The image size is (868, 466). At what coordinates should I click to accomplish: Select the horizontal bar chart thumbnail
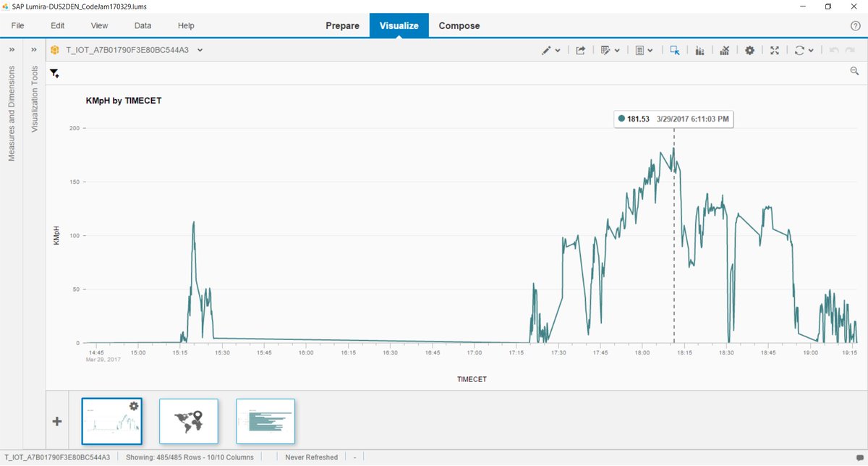point(265,421)
